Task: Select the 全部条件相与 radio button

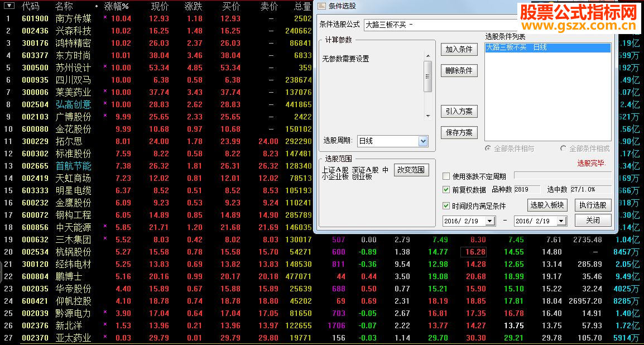Action: click(x=488, y=148)
